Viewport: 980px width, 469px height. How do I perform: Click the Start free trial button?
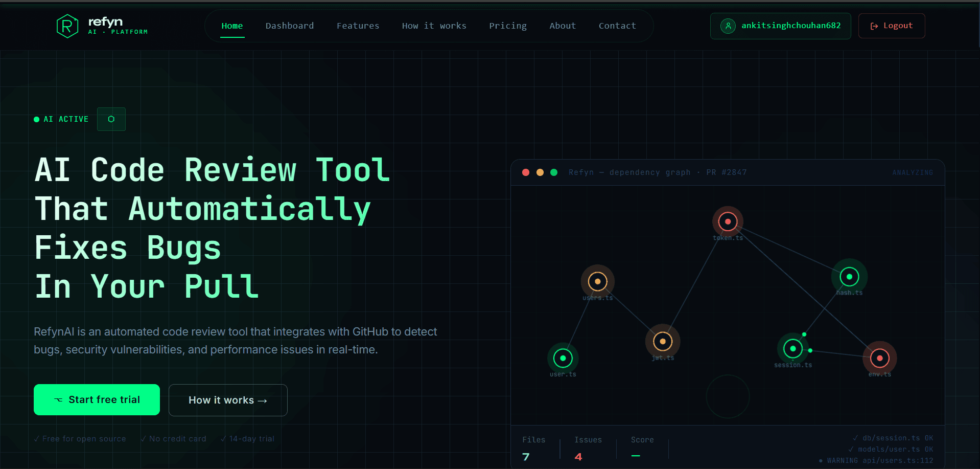[97, 399]
